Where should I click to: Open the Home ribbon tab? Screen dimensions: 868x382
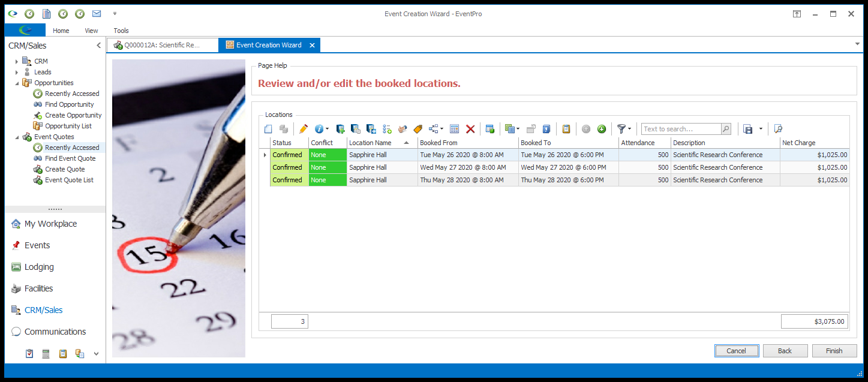tap(61, 31)
